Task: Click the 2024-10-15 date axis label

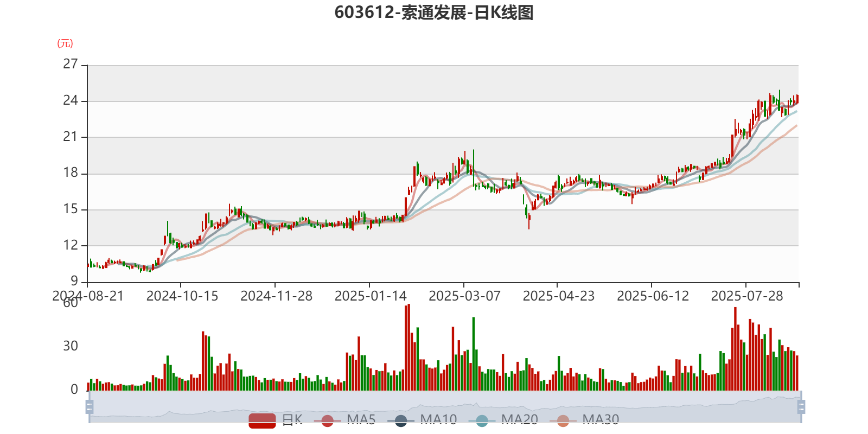Action: (182, 296)
